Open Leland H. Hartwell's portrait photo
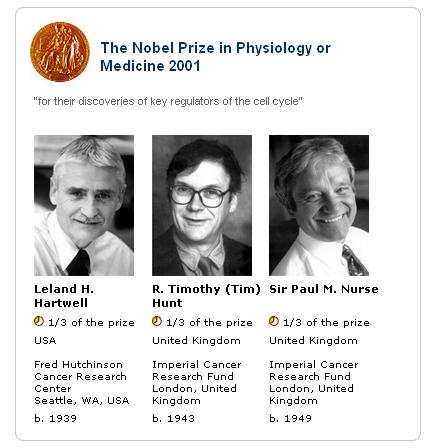 click(84, 205)
